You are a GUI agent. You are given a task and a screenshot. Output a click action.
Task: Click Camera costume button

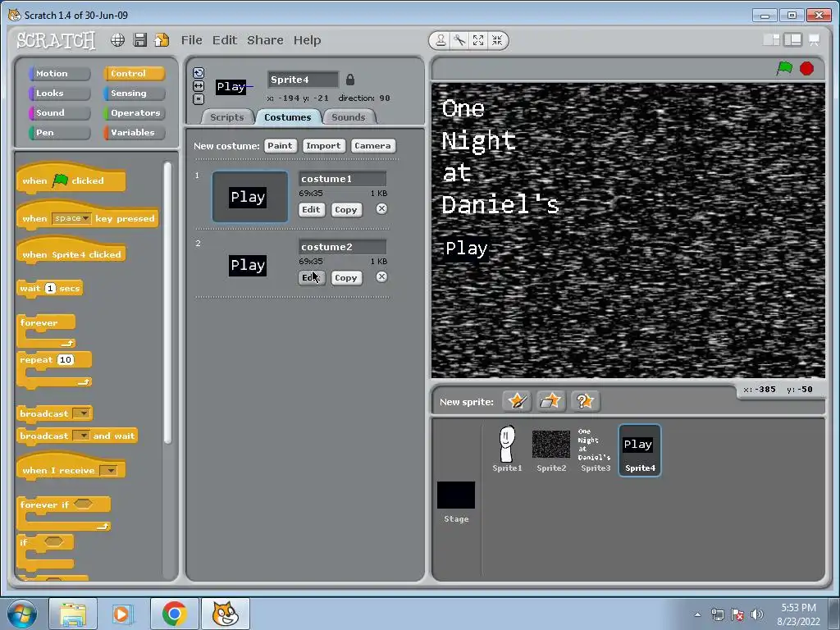click(373, 146)
